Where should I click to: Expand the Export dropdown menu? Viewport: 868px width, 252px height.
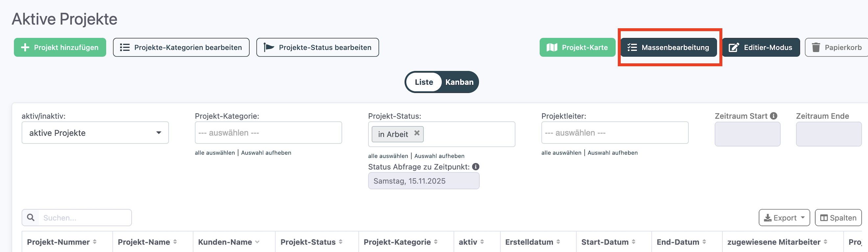[x=784, y=218]
